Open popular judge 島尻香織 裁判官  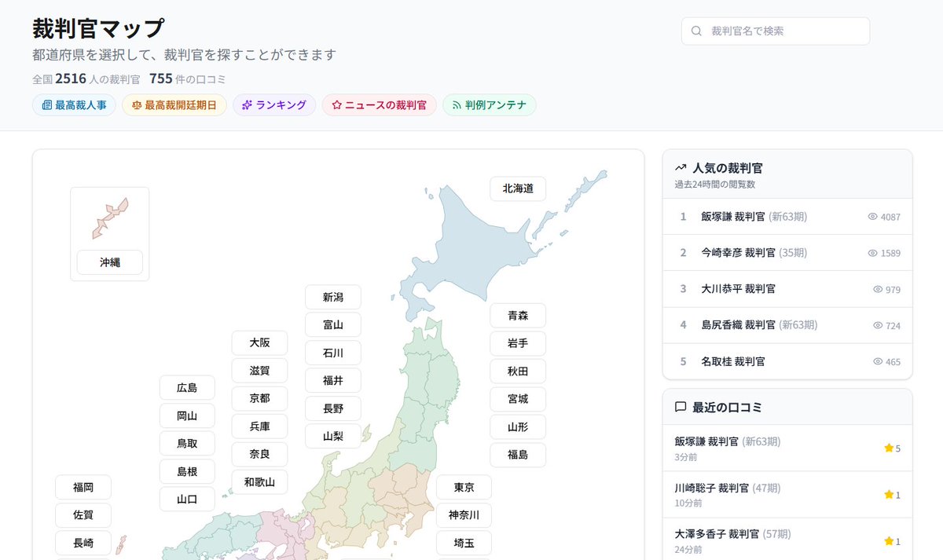pos(787,324)
